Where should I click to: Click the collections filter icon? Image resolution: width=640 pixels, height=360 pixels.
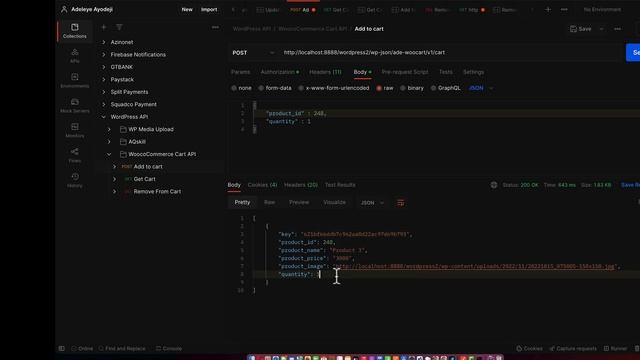(x=119, y=27)
